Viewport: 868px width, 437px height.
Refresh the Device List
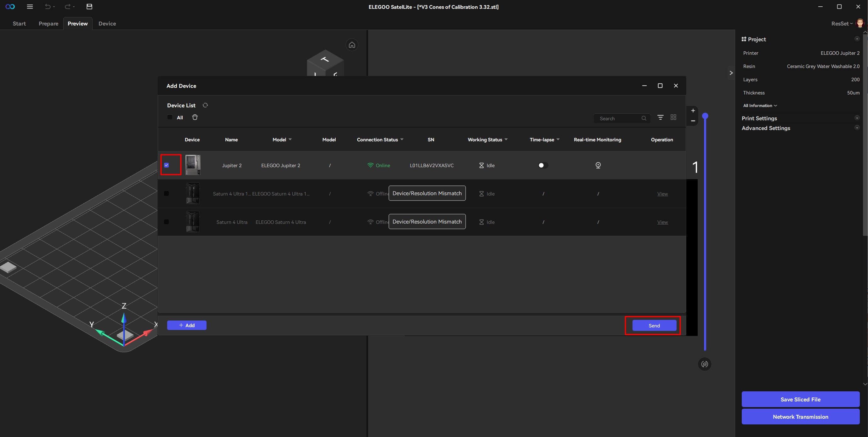(205, 105)
